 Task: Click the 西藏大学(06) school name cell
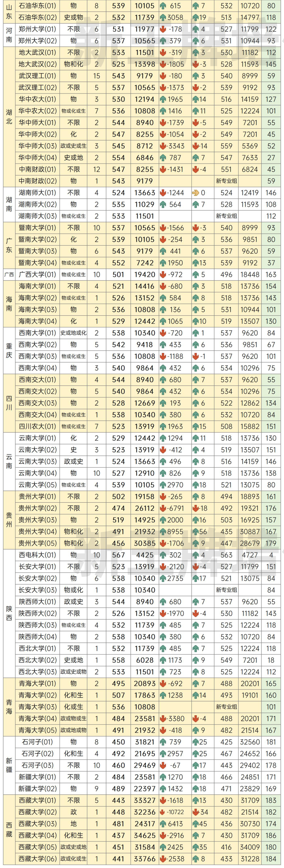tap(37, 859)
